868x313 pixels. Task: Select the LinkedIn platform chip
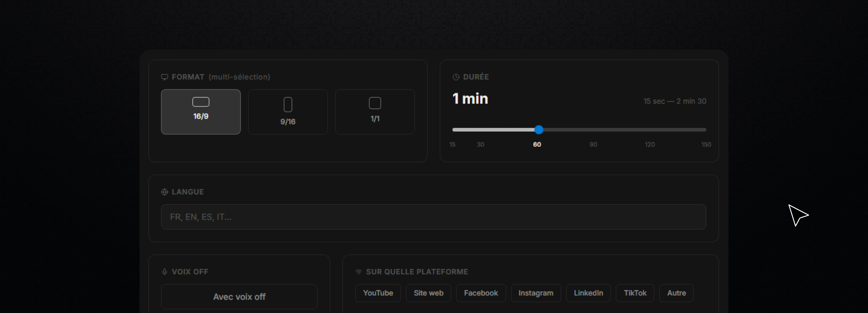588,293
